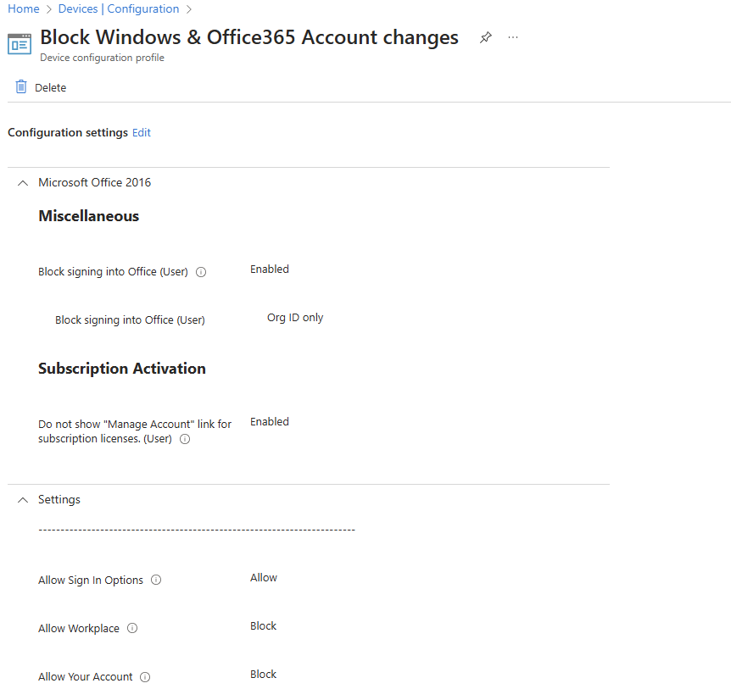
Task: Click the Home breadcrumb link
Action: pos(23,8)
